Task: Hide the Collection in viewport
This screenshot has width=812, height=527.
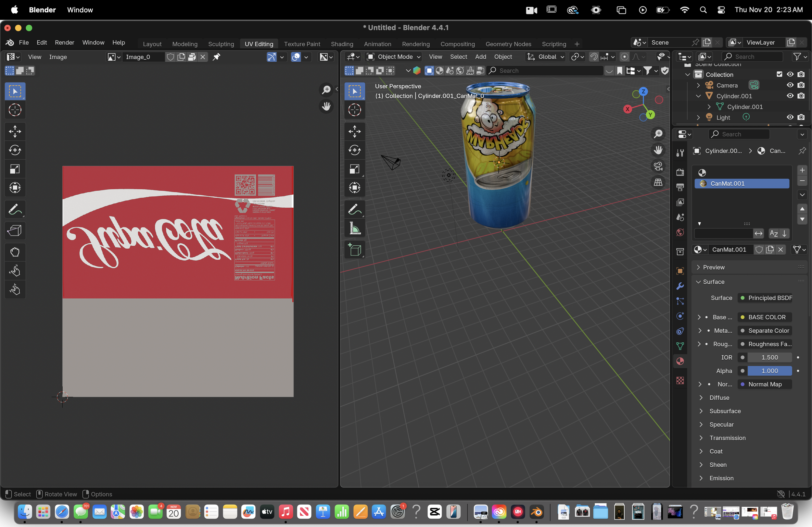Action: (x=790, y=74)
